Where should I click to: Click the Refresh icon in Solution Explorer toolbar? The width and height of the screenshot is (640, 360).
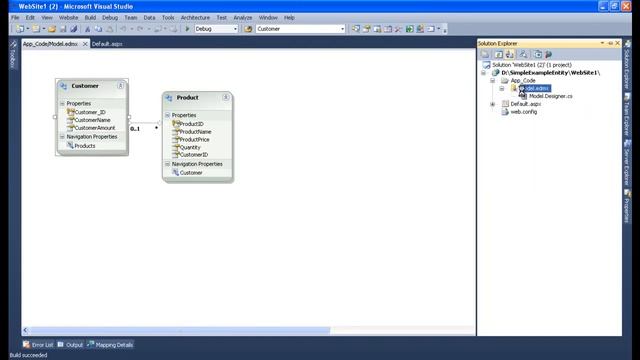pos(499,54)
